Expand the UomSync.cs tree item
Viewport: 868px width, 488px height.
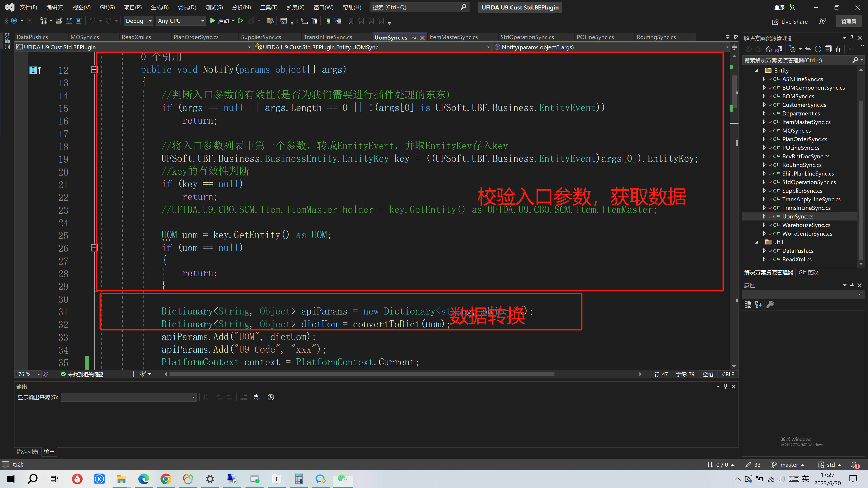point(764,216)
